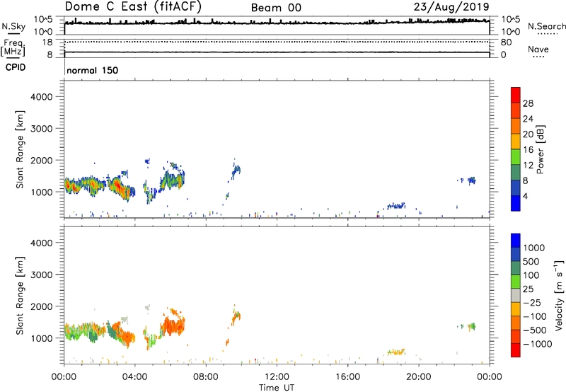The height and width of the screenshot is (392, 566).
Task: Click the "4" label on Power colorbar
Action: point(525,196)
